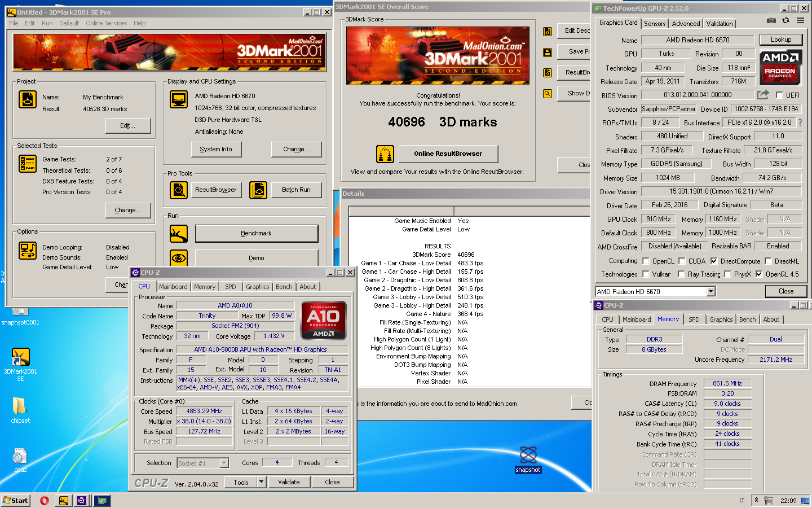Click the 3DMark taskbar button
Screen dimensions: 812x508
[64, 500]
